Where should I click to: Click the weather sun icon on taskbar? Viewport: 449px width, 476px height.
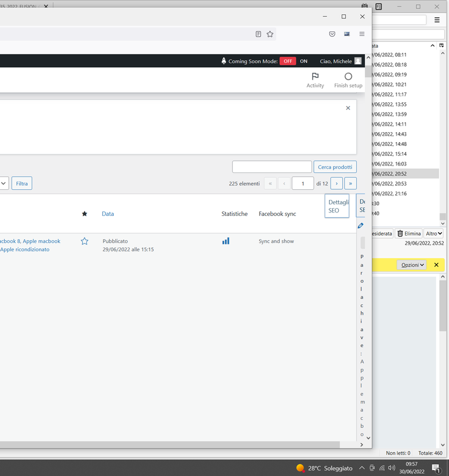click(x=300, y=468)
